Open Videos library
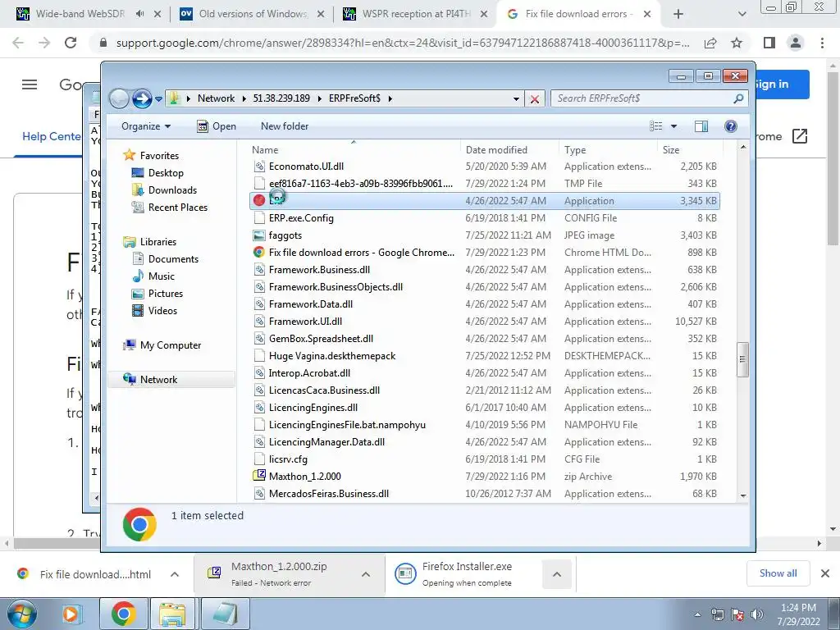 162,311
